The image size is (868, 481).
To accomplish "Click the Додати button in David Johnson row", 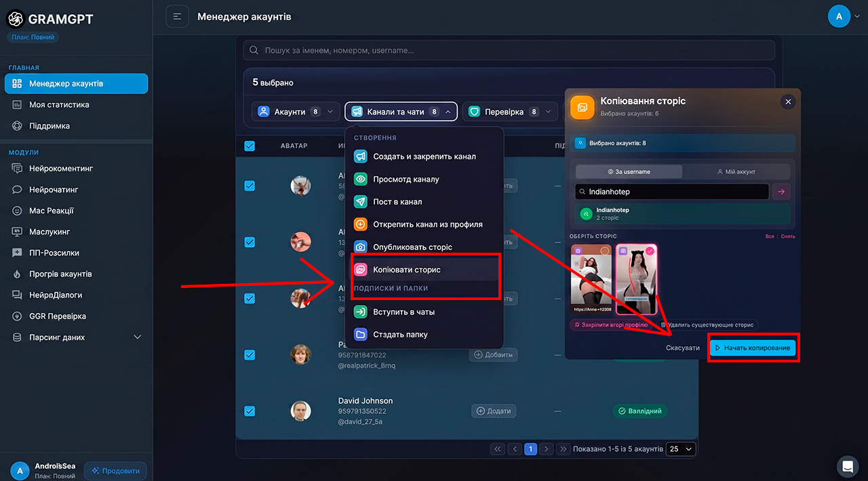I will tap(494, 411).
